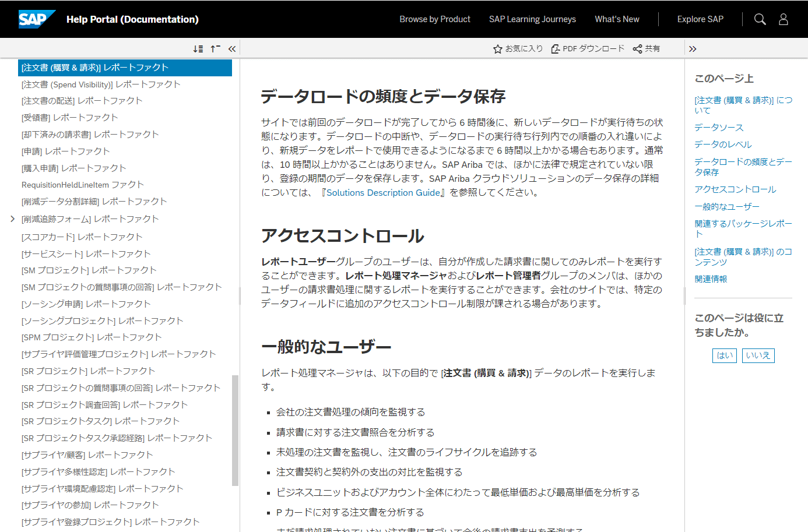Open [スコアカード] レポートファクト
This screenshot has height=532, width=808.
(82, 237)
